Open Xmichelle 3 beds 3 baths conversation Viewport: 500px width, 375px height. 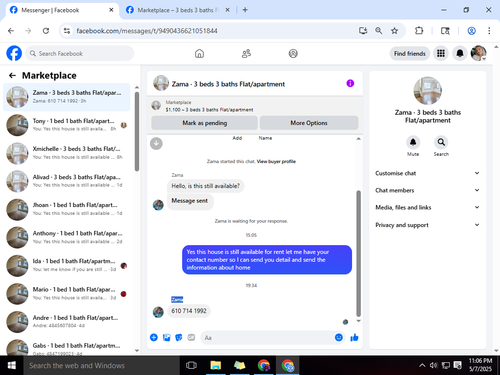click(x=67, y=153)
